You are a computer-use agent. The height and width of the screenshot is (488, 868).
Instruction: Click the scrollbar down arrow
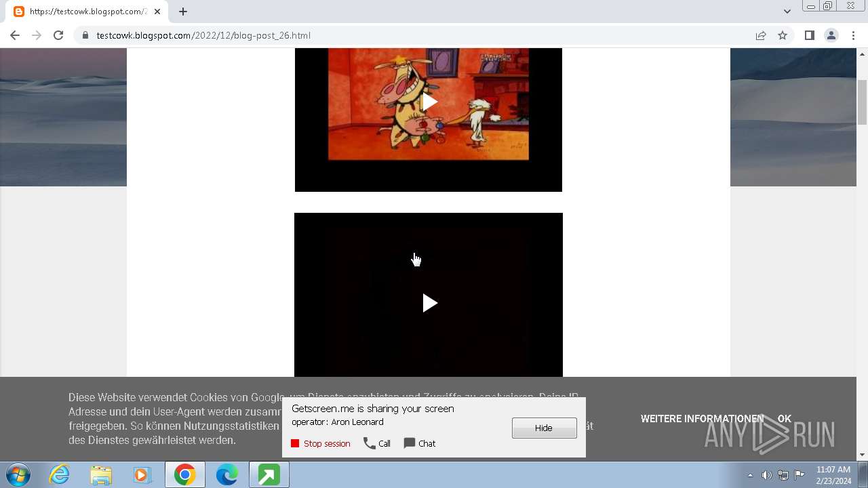pos(862,455)
